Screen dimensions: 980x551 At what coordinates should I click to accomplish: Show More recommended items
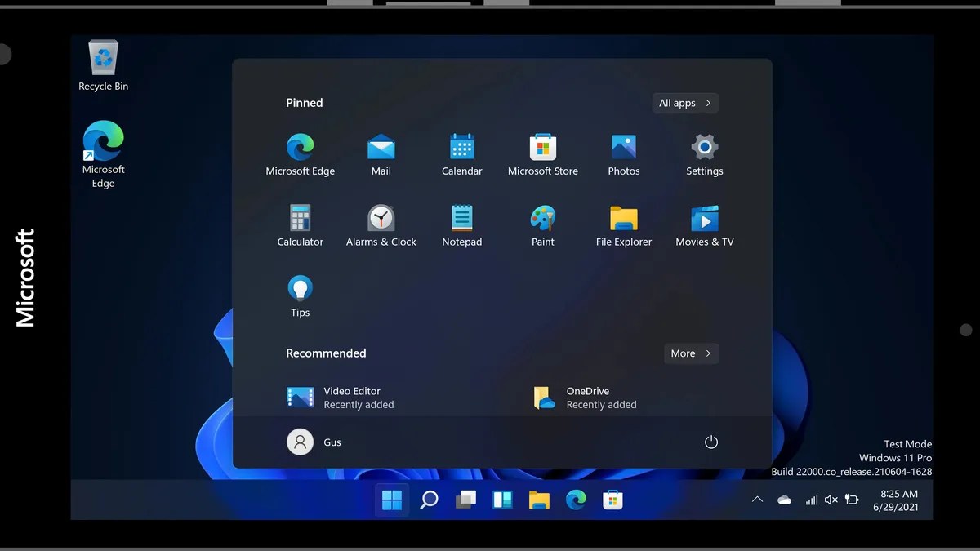[691, 353]
